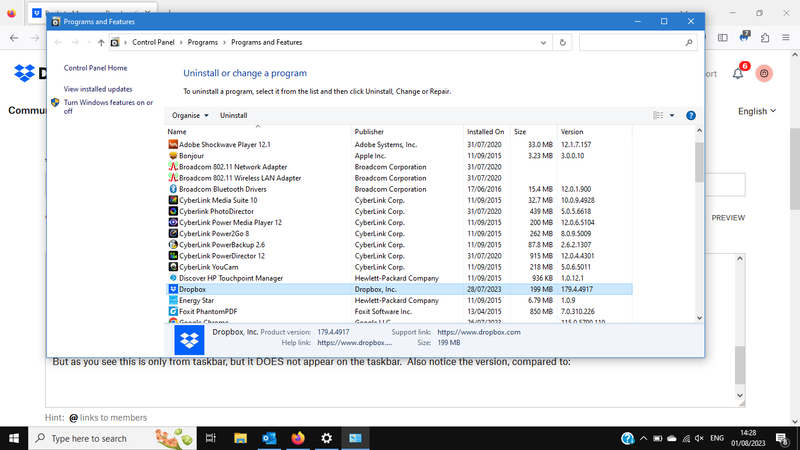Open the English language dropdown
Image resolution: width=800 pixels, height=450 pixels.
757,111
